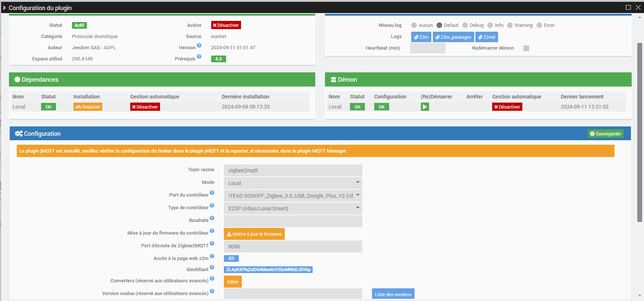Open help tooltip for Port du contrôleur
Screen dimensions: 644x301
pos(212,193)
